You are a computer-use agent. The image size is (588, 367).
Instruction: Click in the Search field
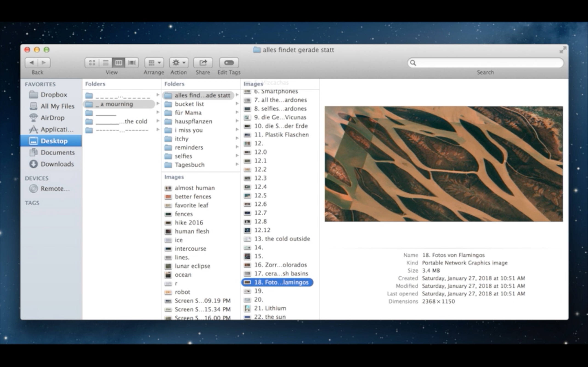[x=488, y=63]
